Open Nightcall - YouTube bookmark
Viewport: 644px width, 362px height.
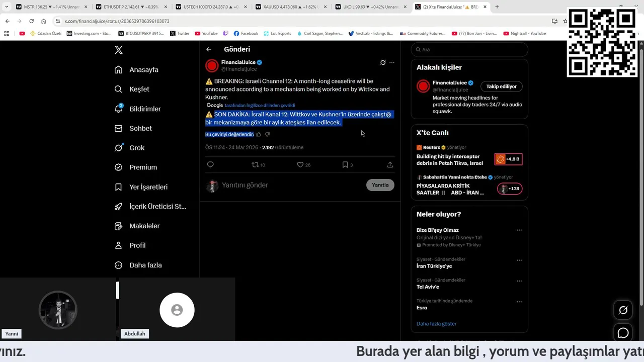tap(524, 34)
